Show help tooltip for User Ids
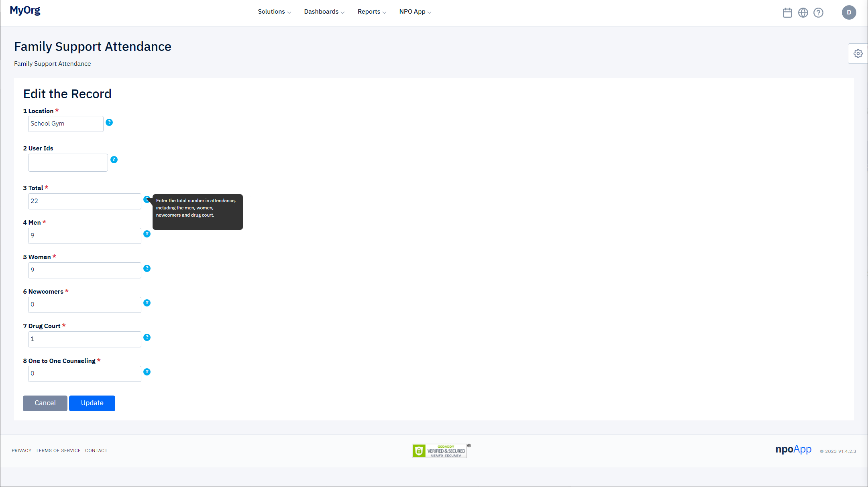 pyautogui.click(x=114, y=160)
